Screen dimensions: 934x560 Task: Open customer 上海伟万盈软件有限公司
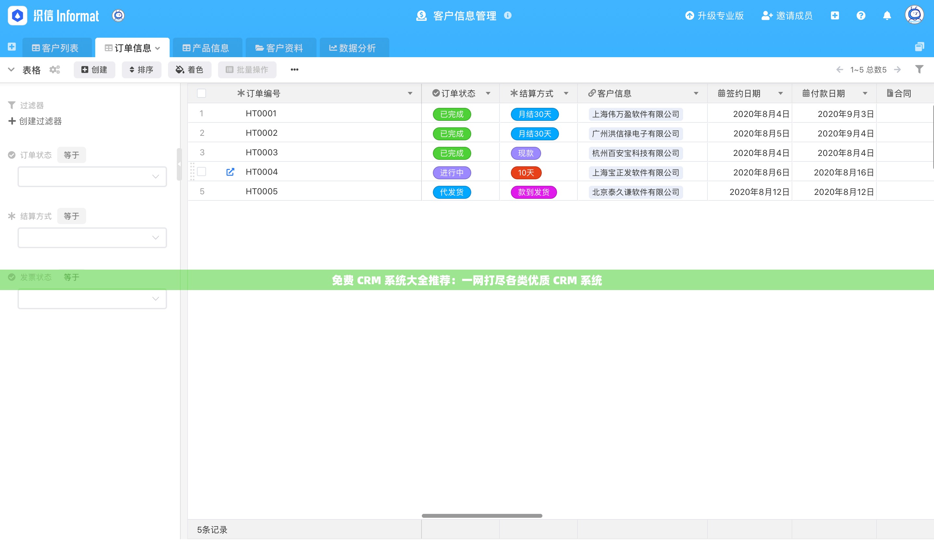point(636,114)
